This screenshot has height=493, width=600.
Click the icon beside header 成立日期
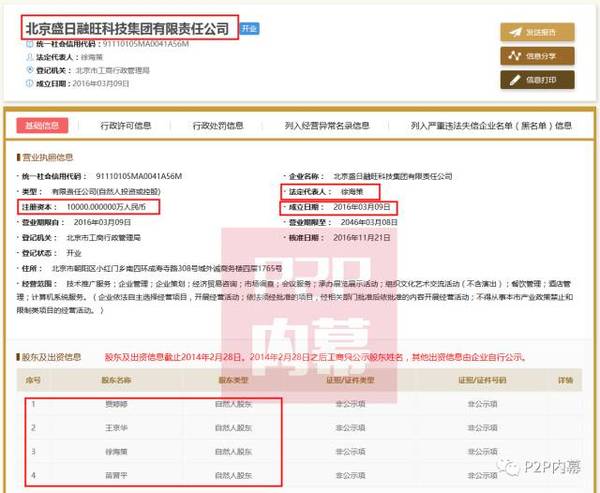tap(28, 85)
